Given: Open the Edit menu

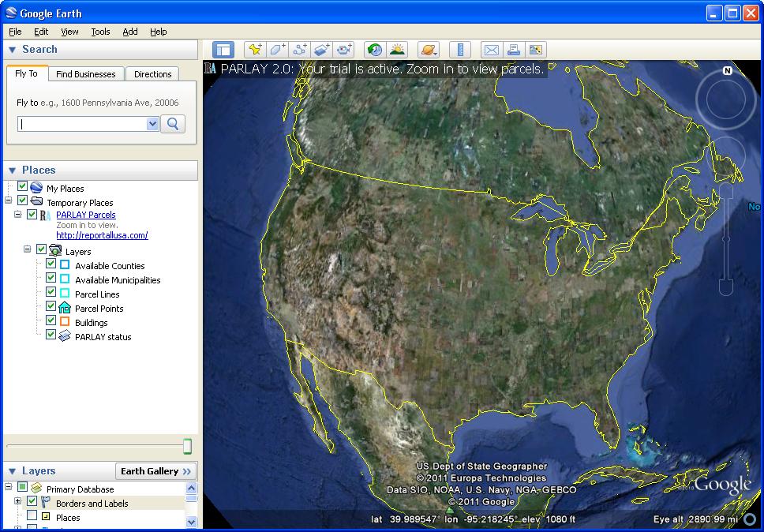Looking at the screenshot, I should point(41,32).
